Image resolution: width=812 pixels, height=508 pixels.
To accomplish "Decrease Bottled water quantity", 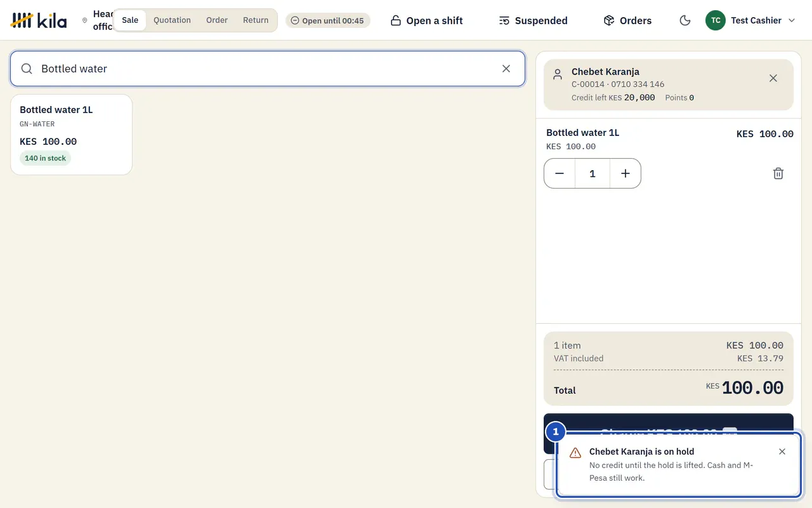I will [x=560, y=173].
